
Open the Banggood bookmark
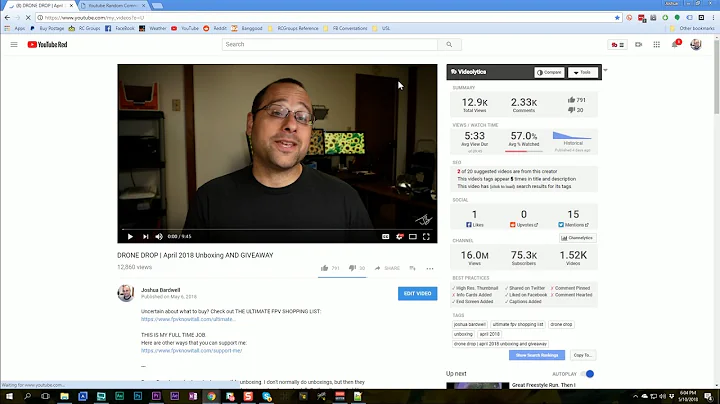(x=247, y=28)
